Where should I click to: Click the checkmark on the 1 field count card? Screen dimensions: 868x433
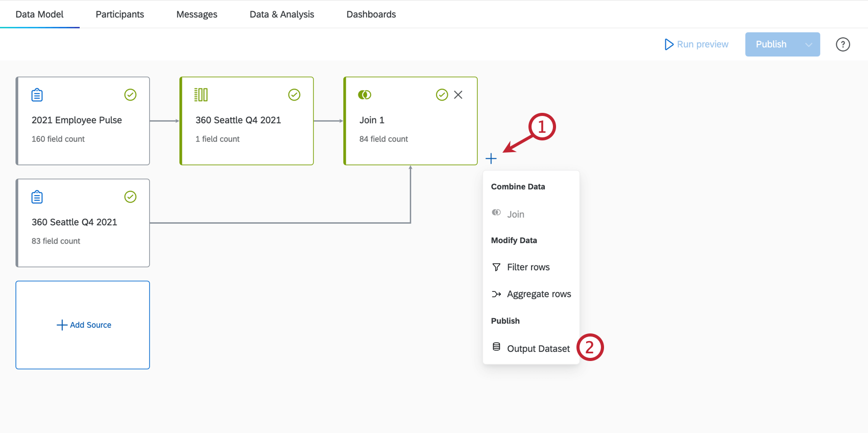[295, 95]
